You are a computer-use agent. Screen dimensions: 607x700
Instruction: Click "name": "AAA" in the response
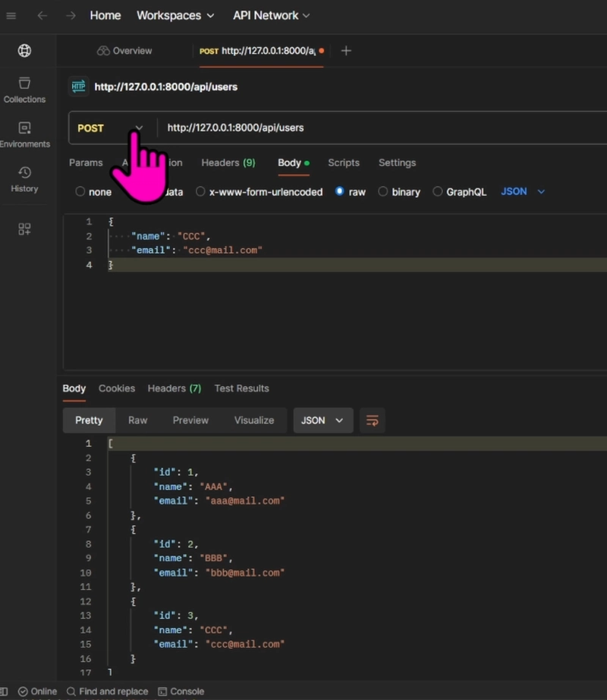(x=193, y=487)
